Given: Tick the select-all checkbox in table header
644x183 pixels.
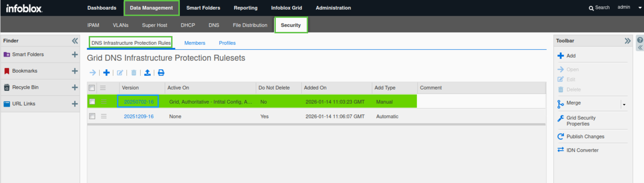Looking at the screenshot, I should point(92,88).
